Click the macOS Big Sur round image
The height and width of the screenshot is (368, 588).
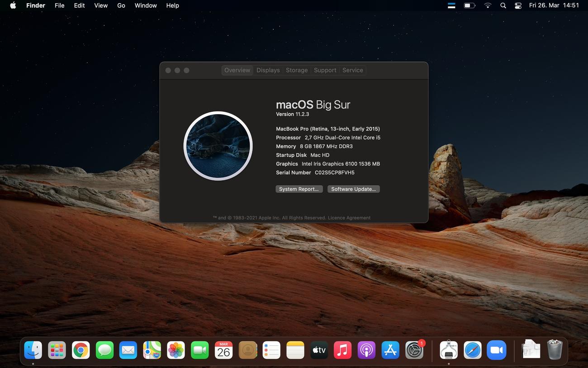pyautogui.click(x=218, y=146)
